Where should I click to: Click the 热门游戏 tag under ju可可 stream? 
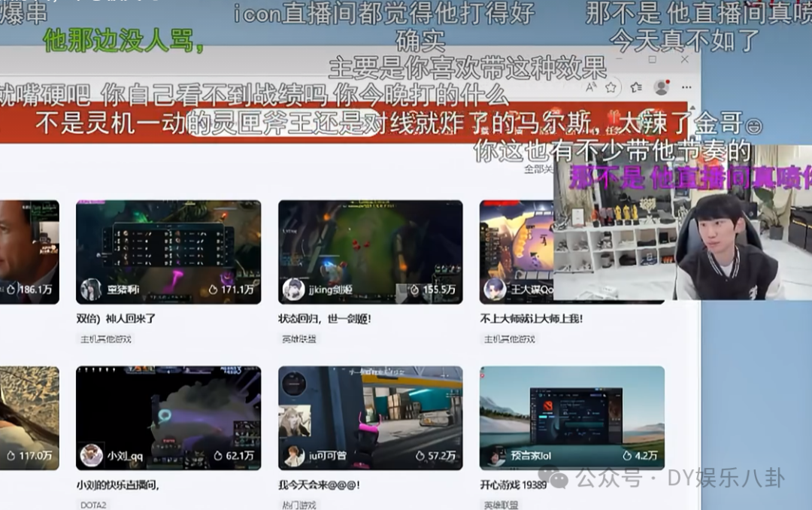pyautogui.click(x=298, y=505)
